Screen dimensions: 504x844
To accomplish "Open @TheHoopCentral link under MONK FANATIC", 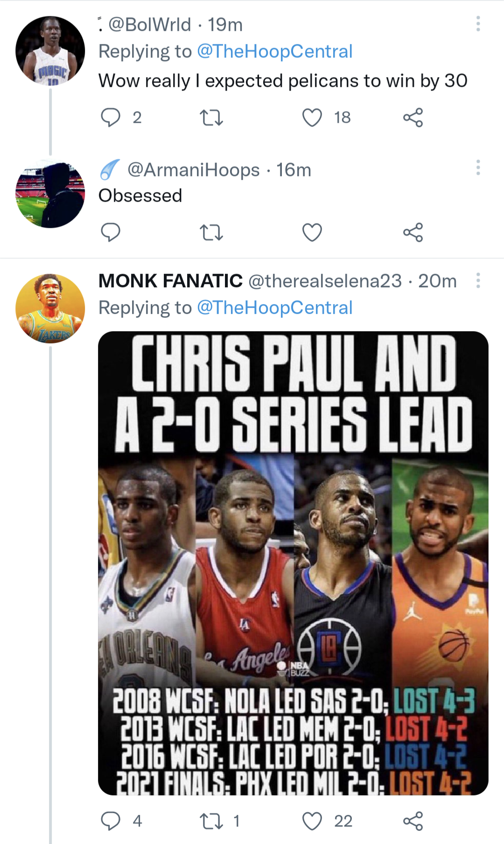I will (x=274, y=308).
